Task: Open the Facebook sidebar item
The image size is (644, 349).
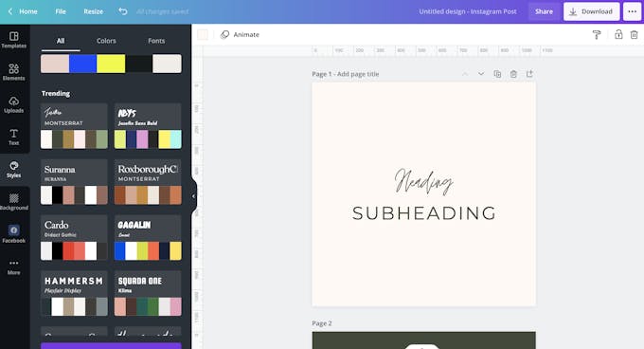Action: click(x=14, y=234)
